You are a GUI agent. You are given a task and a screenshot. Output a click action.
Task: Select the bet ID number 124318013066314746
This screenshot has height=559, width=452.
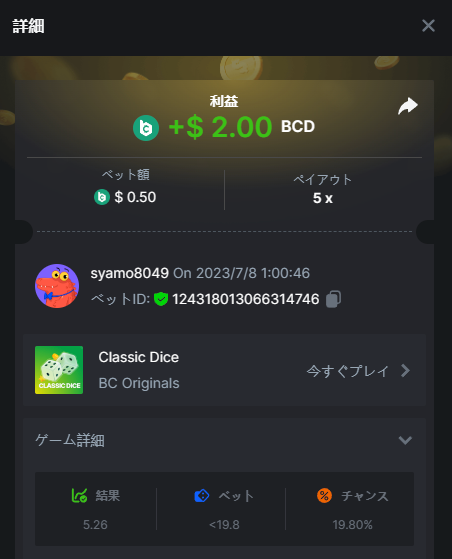tap(246, 299)
